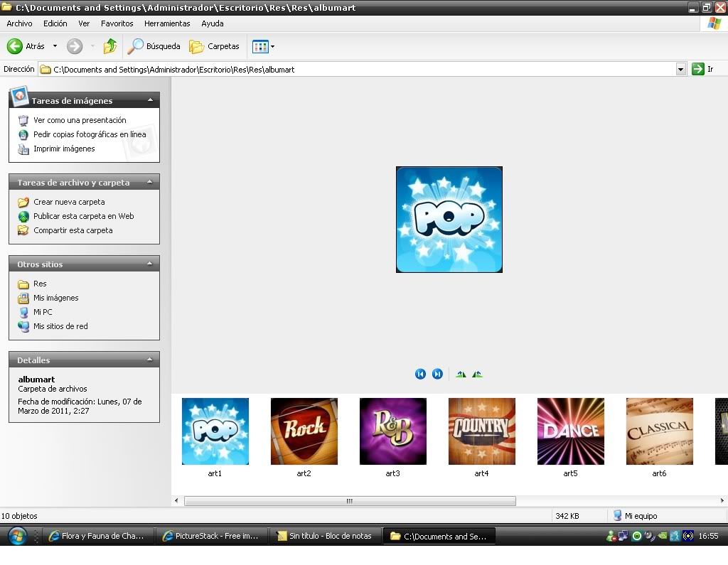Open the Edición menu

tap(55, 23)
